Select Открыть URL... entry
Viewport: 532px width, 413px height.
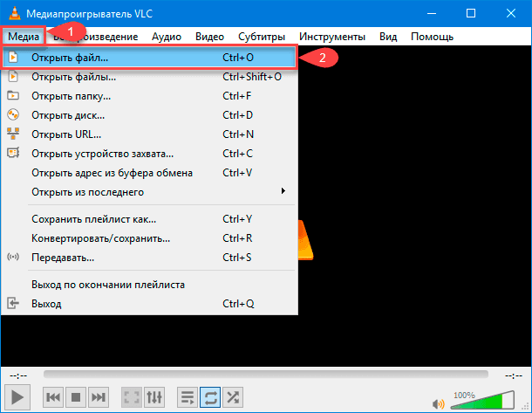click(149, 134)
